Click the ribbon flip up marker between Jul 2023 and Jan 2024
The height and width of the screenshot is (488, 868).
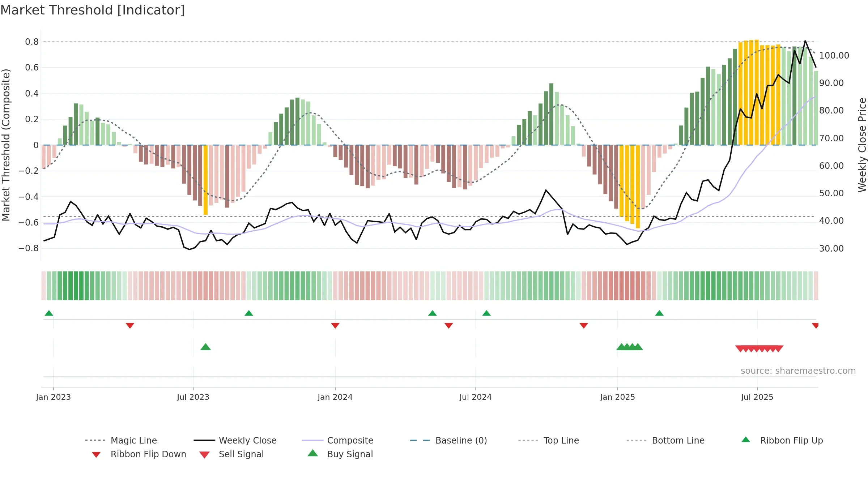point(249,313)
